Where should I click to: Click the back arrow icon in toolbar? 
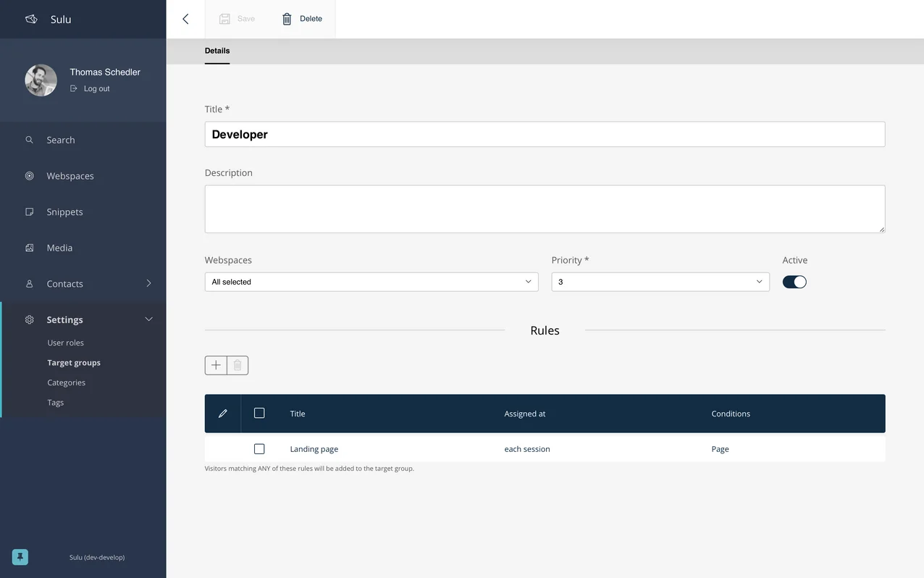click(x=185, y=19)
